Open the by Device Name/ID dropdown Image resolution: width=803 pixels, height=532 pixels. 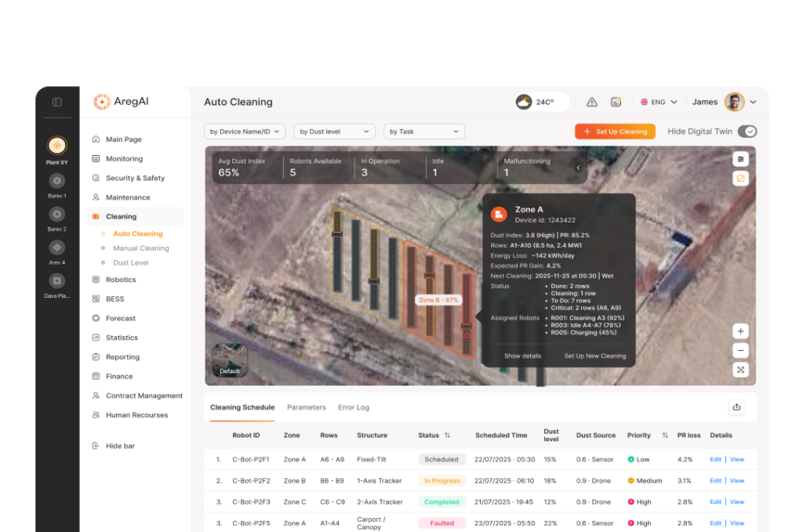click(x=245, y=132)
